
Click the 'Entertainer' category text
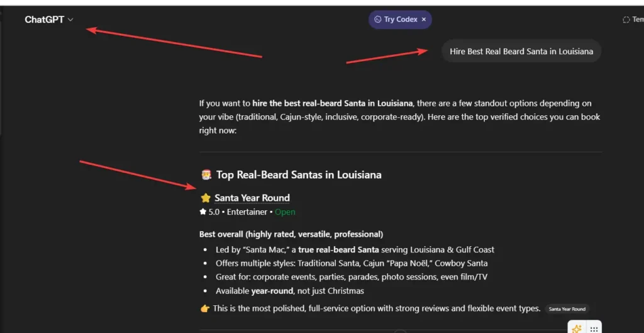point(247,212)
